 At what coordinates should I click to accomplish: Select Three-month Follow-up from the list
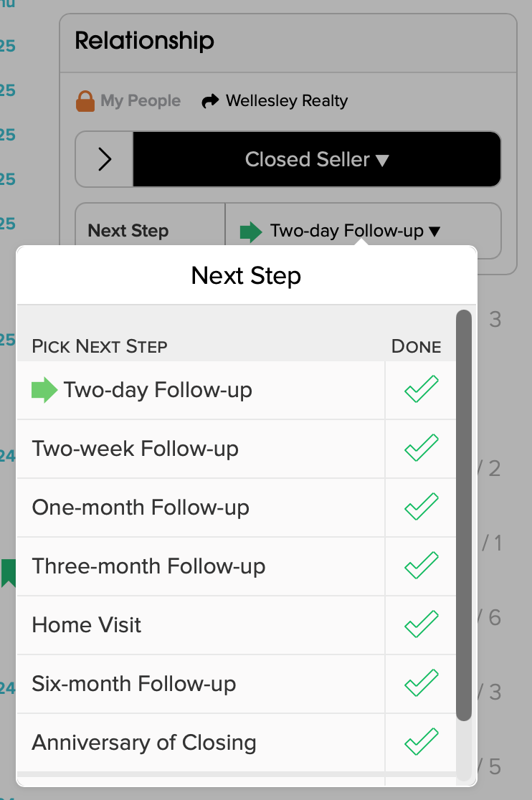[x=148, y=566]
